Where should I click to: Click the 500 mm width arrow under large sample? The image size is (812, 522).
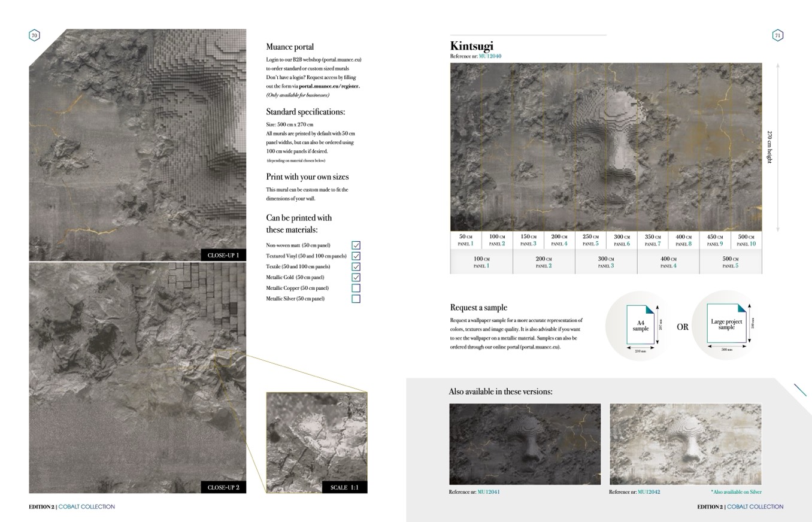[726, 346]
